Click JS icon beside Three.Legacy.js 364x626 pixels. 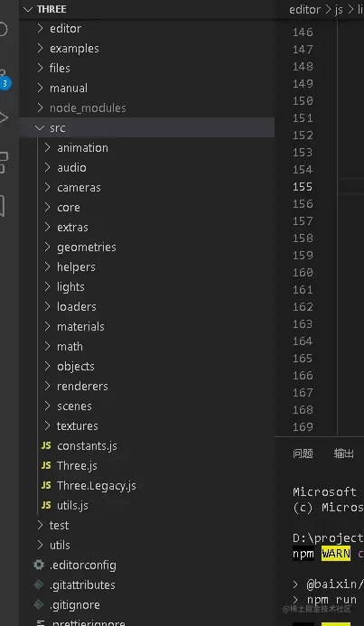pos(46,485)
